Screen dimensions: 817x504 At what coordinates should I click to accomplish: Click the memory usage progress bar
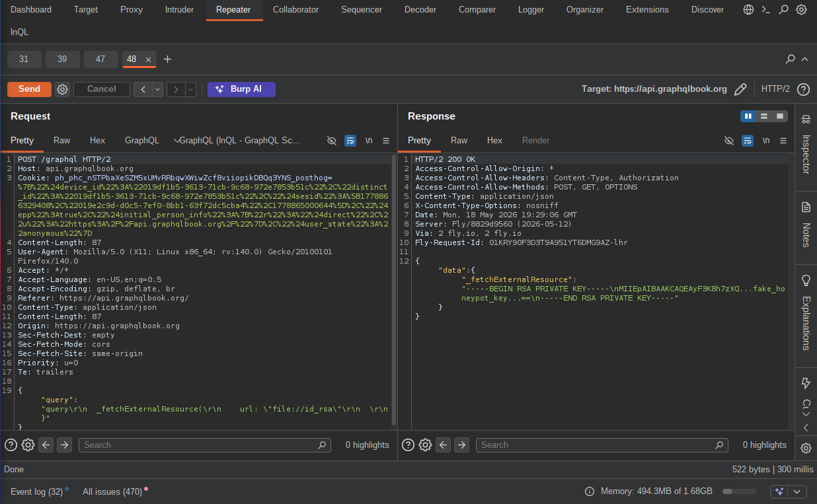click(739, 491)
